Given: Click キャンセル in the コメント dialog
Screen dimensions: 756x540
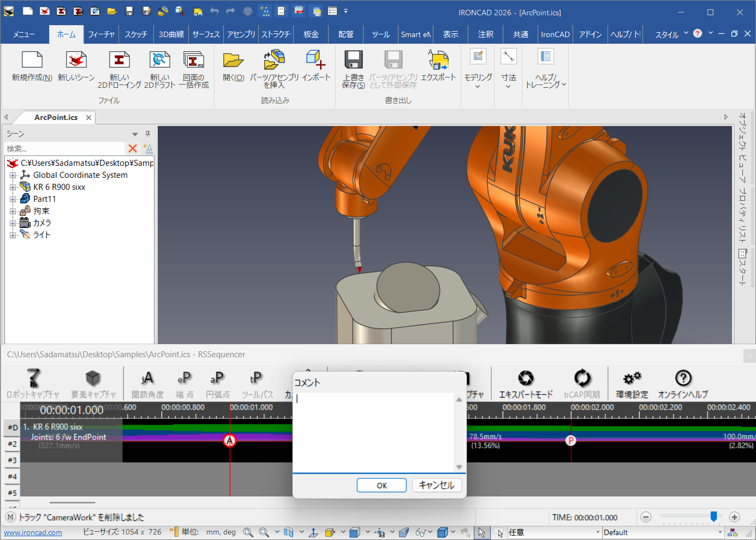Looking at the screenshot, I should [x=437, y=485].
